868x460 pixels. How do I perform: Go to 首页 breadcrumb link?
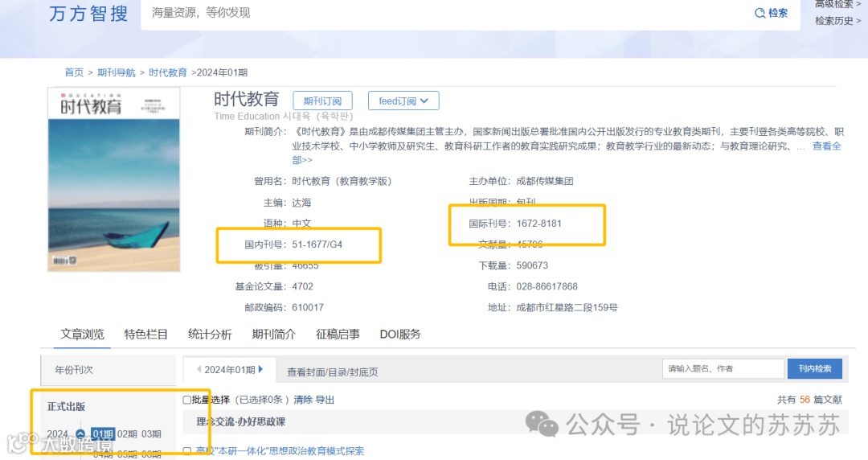tap(74, 72)
